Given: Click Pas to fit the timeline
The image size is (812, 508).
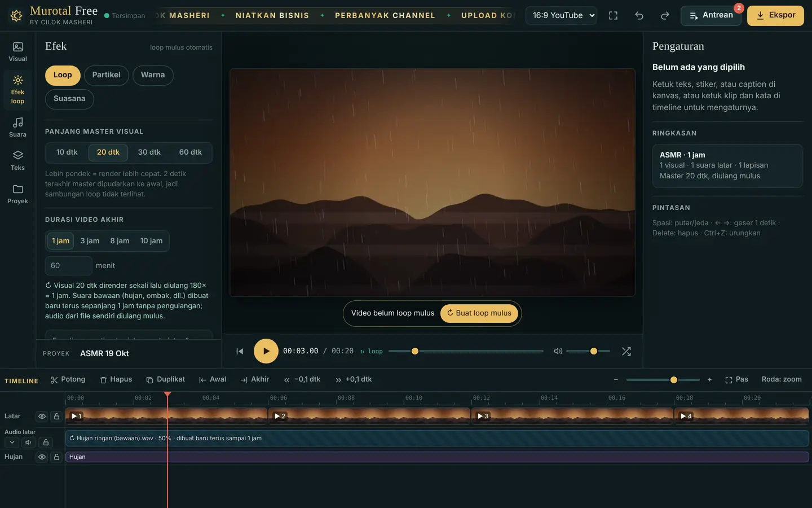Looking at the screenshot, I should [736, 380].
